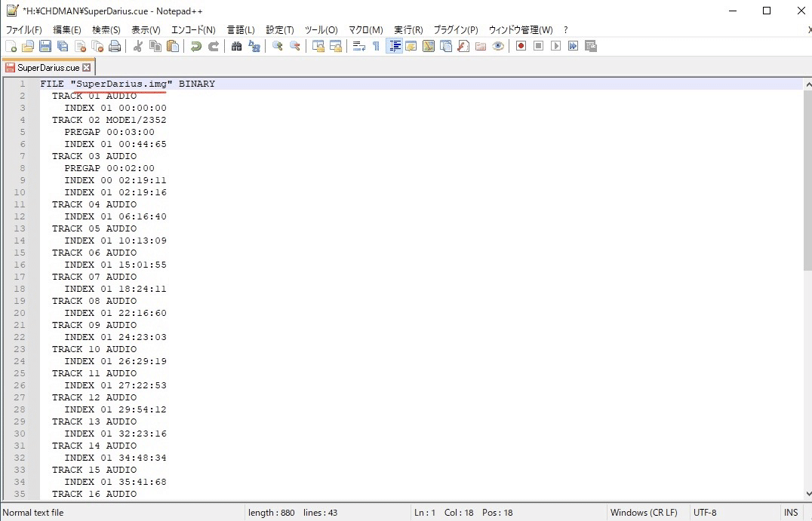
Task: Click the vertical scrollbar thumb
Action: click(808, 179)
